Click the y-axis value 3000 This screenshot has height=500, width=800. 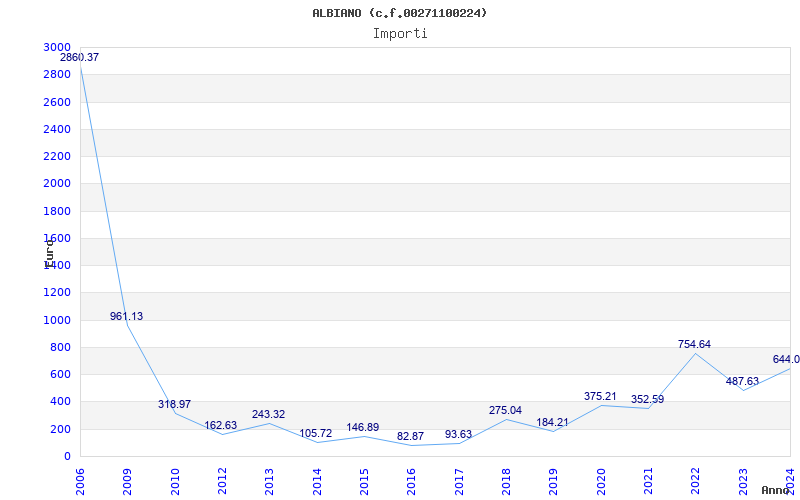pos(57,47)
